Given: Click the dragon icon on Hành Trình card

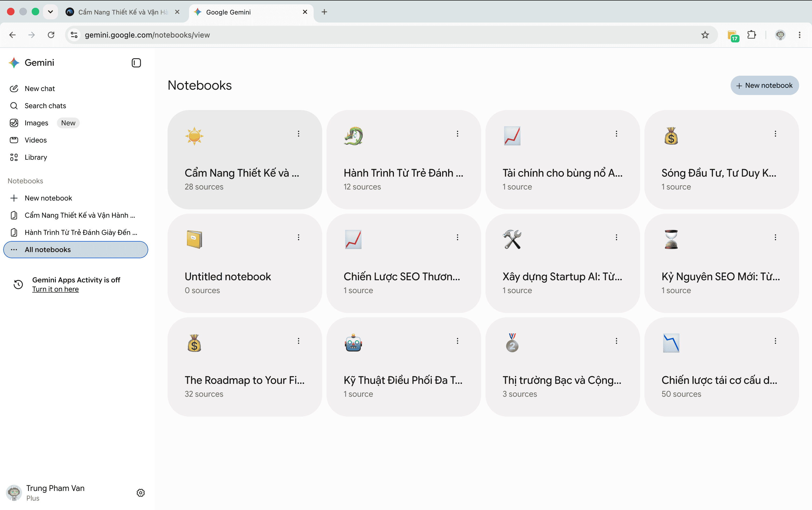Looking at the screenshot, I should 353,136.
